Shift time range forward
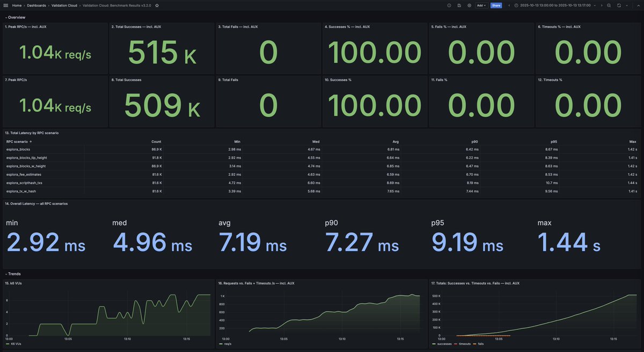Viewport: 644px width, 352px height. (601, 5)
